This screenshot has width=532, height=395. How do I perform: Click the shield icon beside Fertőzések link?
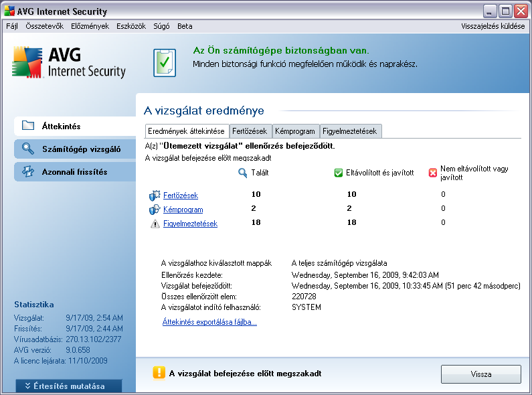(155, 195)
